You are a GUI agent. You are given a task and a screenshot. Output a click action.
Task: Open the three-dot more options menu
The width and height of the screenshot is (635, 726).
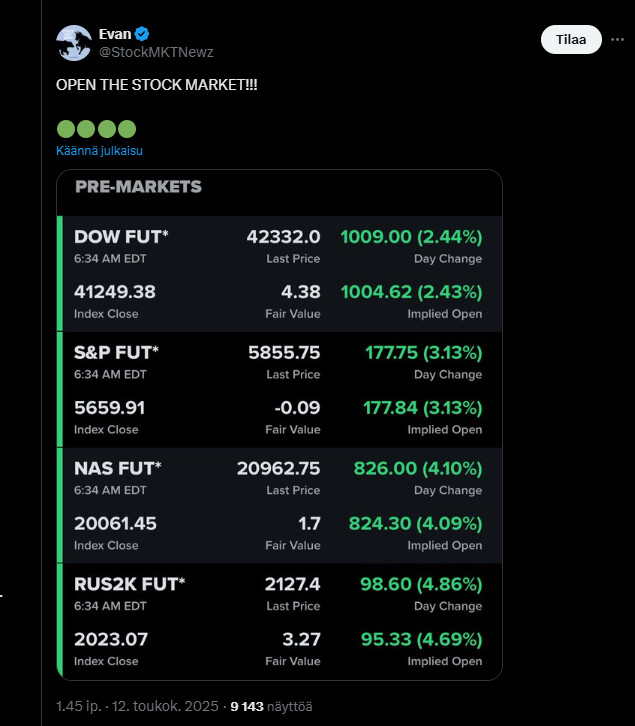(617, 40)
